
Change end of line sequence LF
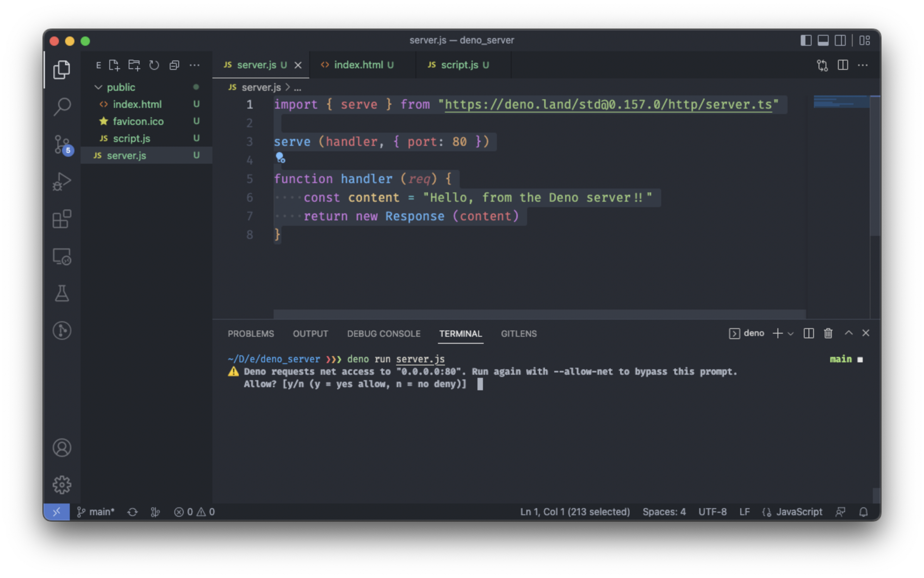744,512
